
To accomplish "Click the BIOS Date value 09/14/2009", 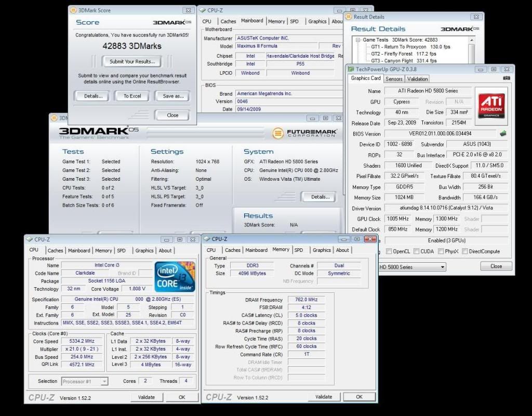I will point(289,109).
